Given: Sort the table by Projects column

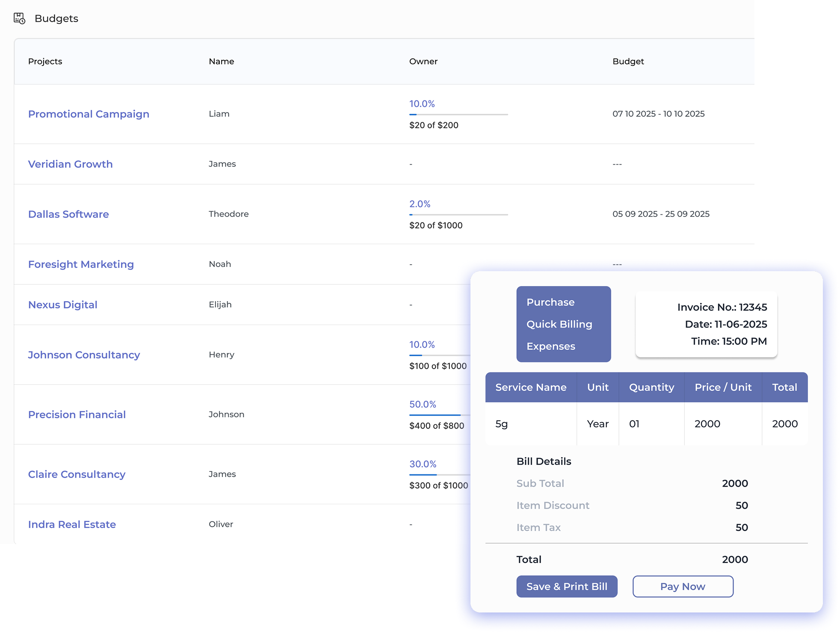Looking at the screenshot, I should (x=45, y=61).
